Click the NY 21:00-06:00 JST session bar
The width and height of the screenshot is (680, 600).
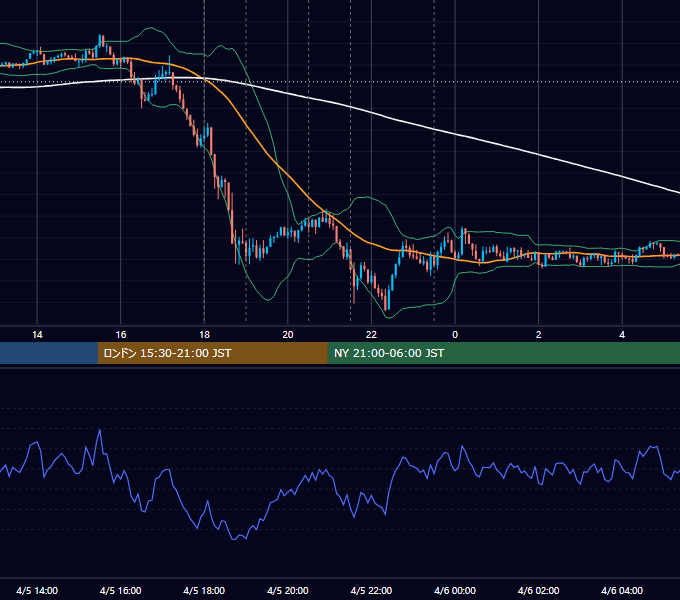(x=503, y=353)
